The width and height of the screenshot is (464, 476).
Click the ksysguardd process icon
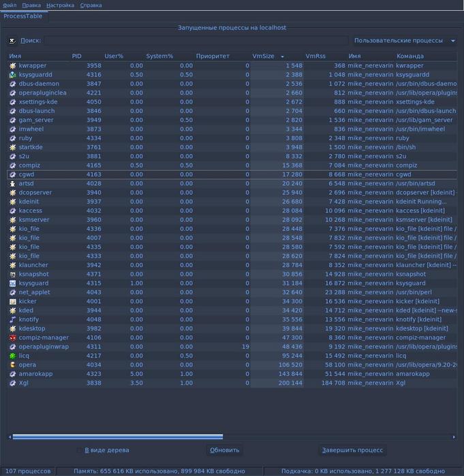[x=12, y=75]
